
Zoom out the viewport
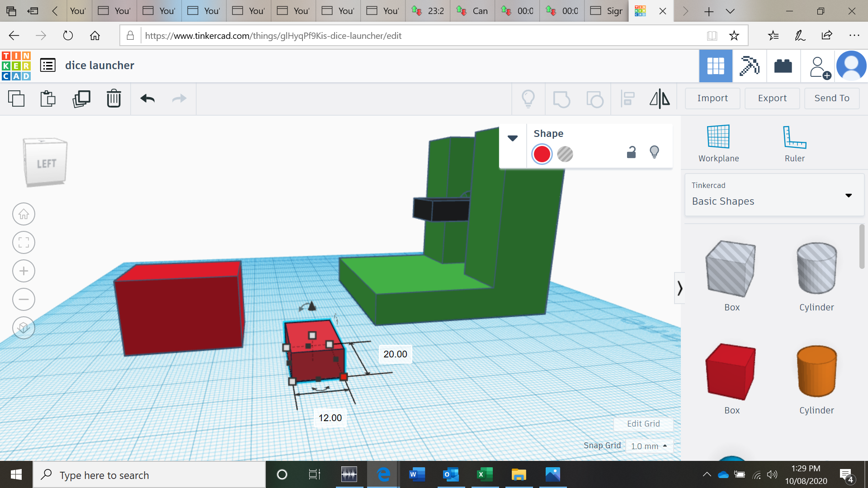(24, 299)
